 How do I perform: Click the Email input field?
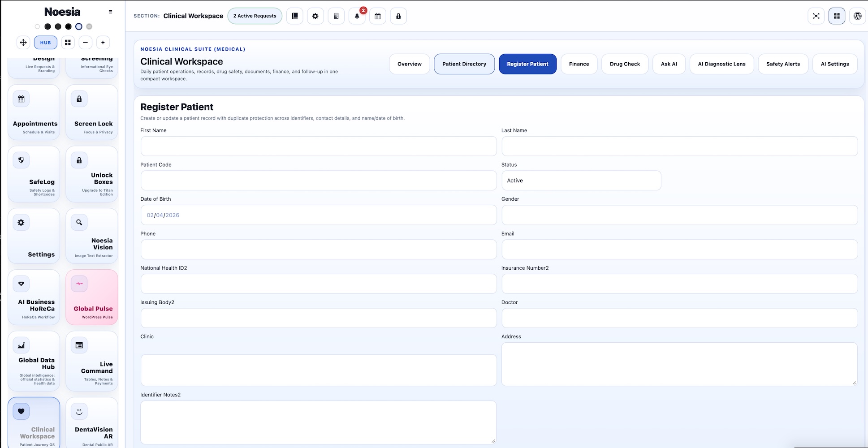(x=679, y=250)
